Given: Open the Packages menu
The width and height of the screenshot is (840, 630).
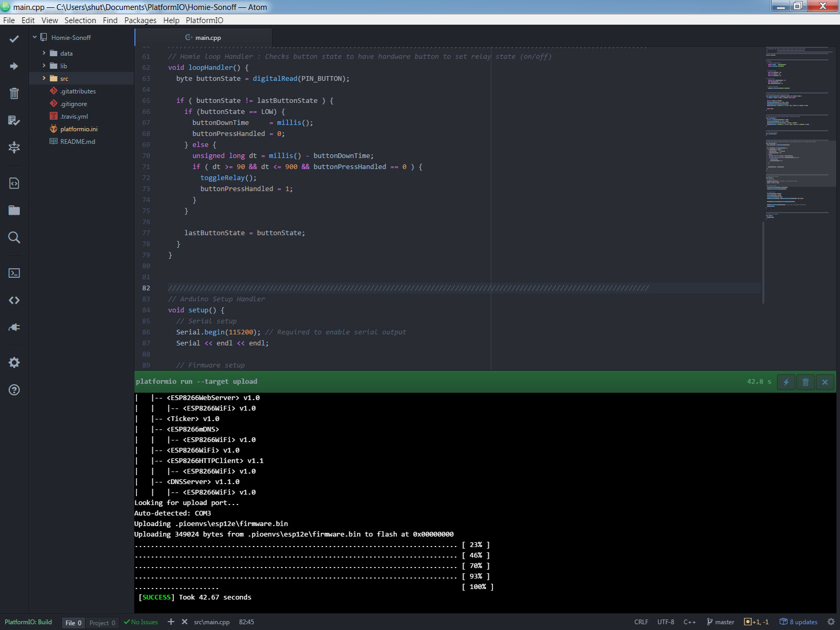Looking at the screenshot, I should coord(140,20).
